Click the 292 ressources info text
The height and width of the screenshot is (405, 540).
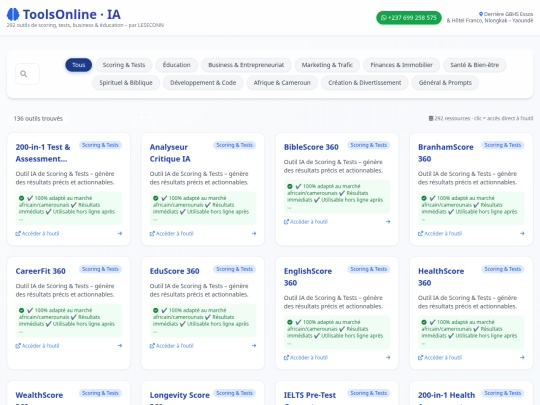tap(481, 118)
